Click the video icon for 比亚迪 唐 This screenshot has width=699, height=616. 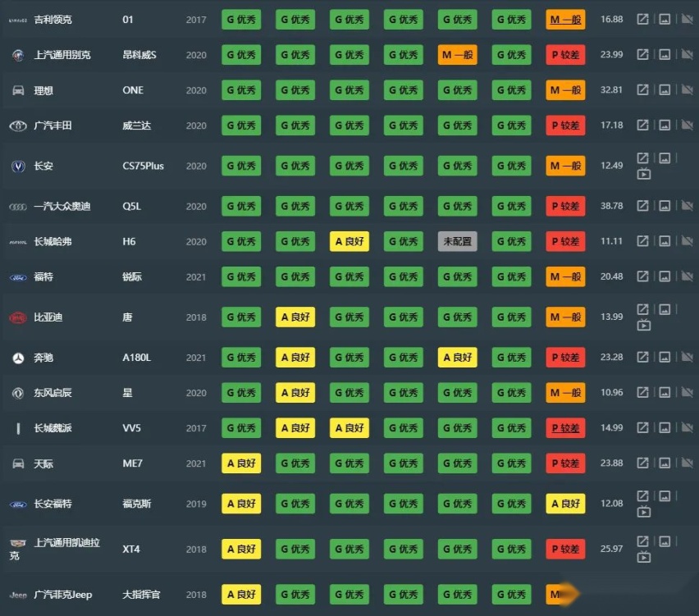644,325
